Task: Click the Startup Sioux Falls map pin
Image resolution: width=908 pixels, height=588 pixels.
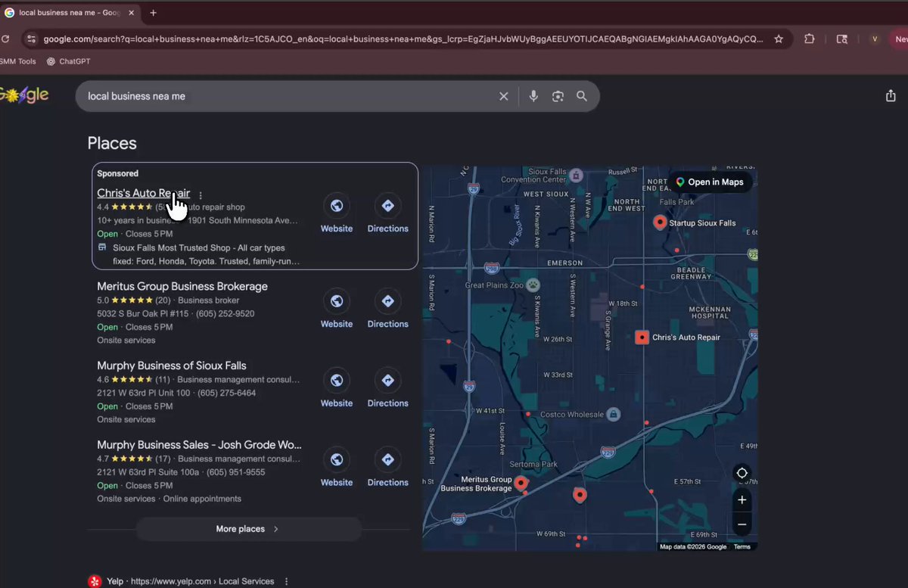Action: (x=660, y=222)
